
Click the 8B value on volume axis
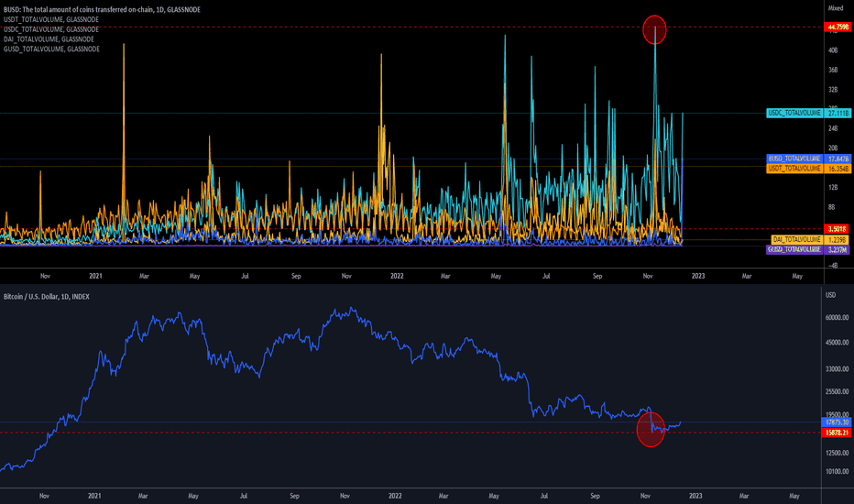tap(832, 207)
